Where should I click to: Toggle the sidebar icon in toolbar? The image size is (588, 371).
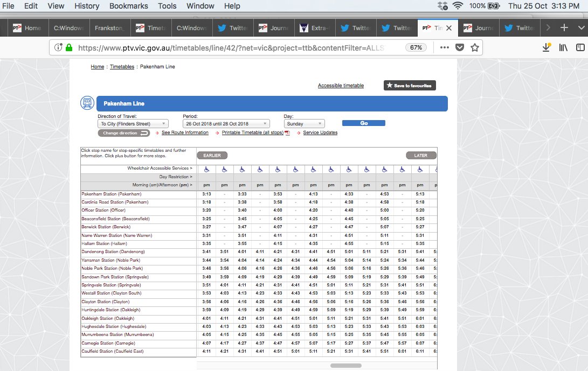click(580, 47)
